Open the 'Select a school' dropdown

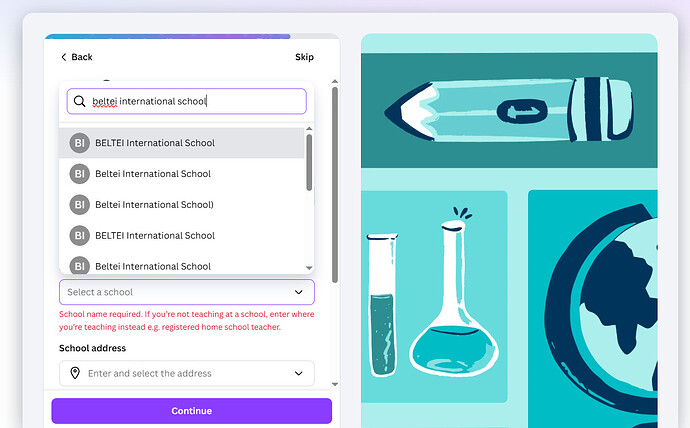tap(187, 292)
